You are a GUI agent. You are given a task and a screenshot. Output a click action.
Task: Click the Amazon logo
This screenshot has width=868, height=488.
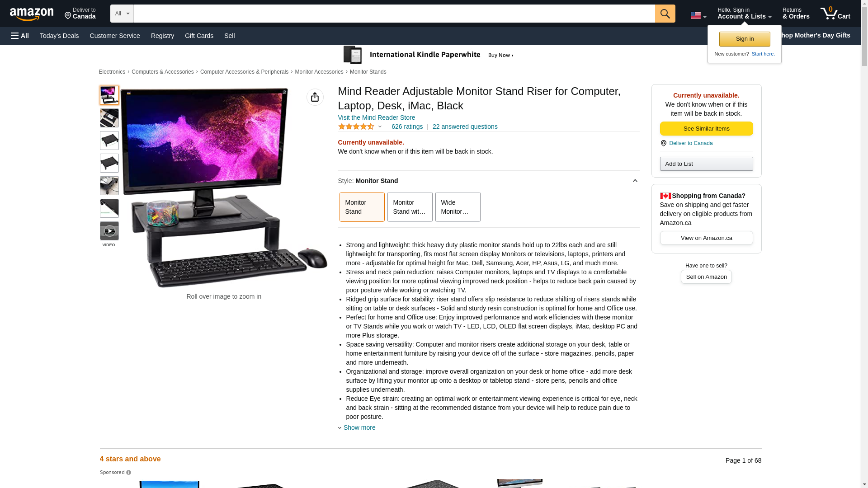[x=32, y=14]
